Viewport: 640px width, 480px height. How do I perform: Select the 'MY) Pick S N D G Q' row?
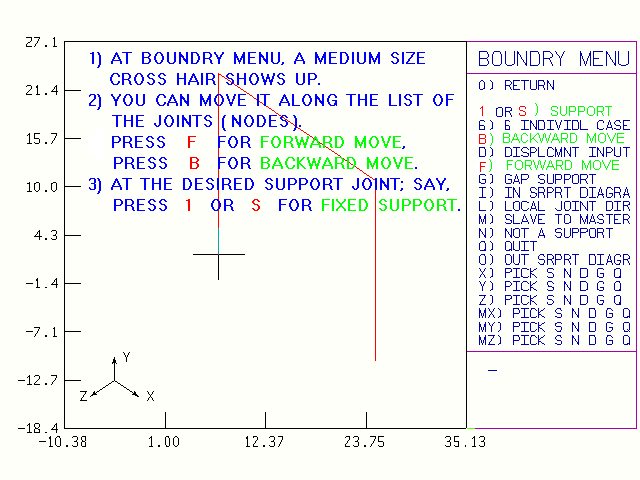click(x=554, y=327)
